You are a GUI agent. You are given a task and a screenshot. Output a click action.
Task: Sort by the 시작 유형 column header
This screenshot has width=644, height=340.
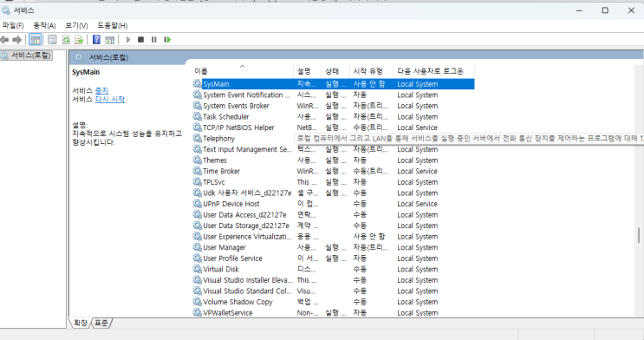pyautogui.click(x=371, y=71)
